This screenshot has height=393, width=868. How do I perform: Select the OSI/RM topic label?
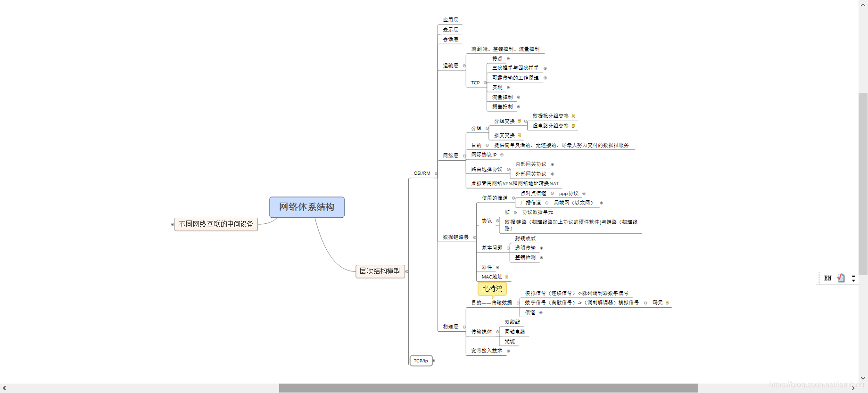pos(422,173)
